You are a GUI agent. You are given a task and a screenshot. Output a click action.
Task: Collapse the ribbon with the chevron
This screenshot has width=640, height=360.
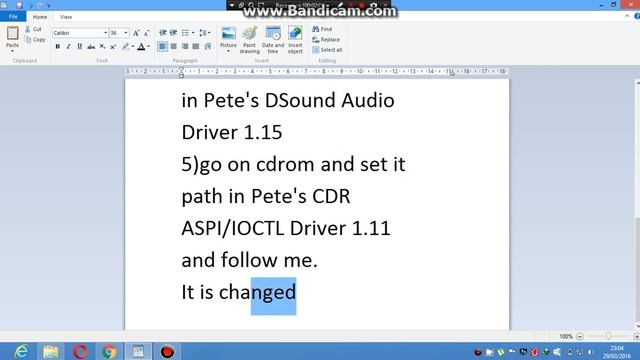point(627,16)
